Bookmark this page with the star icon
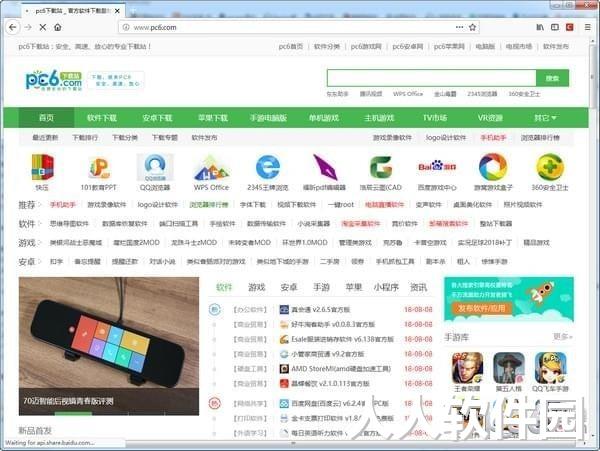The height and width of the screenshot is (451, 600). point(473,27)
